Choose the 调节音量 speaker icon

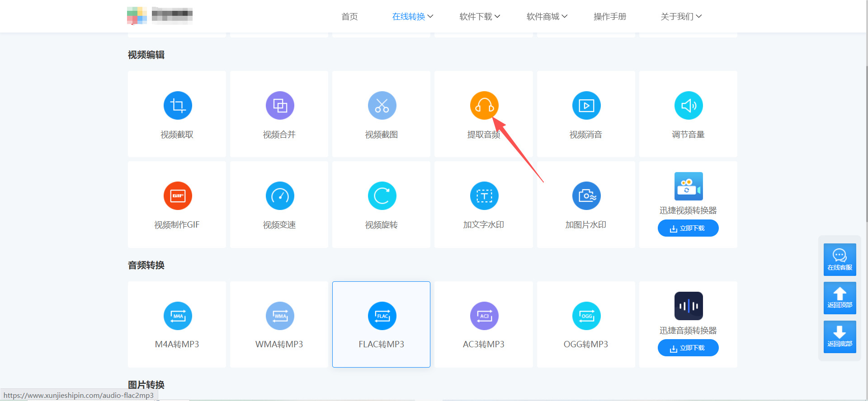[x=689, y=106]
